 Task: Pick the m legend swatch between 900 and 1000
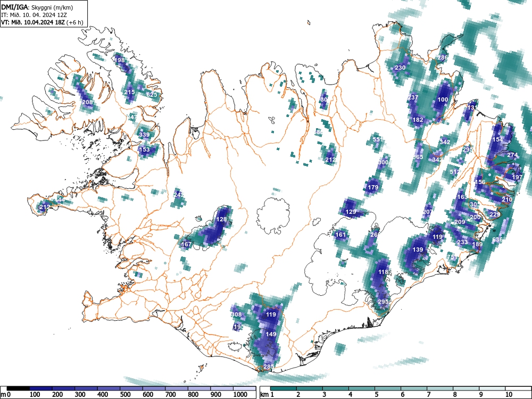coord(222,388)
